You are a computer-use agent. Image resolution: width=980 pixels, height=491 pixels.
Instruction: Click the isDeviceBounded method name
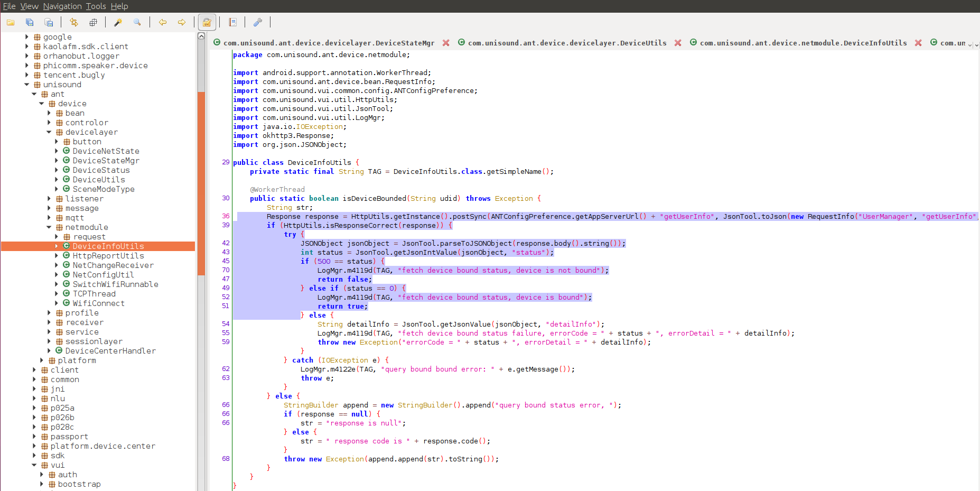point(375,198)
